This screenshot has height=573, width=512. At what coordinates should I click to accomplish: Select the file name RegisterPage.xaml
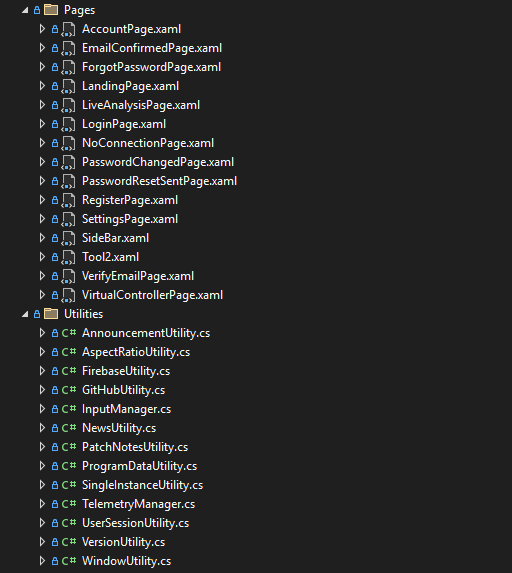pyautogui.click(x=130, y=200)
